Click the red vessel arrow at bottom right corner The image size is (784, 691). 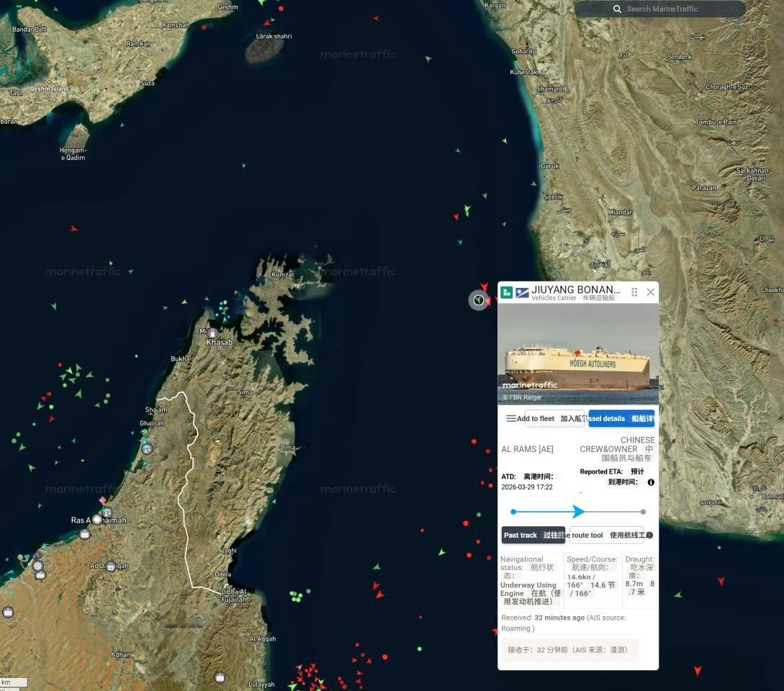[x=698, y=670]
